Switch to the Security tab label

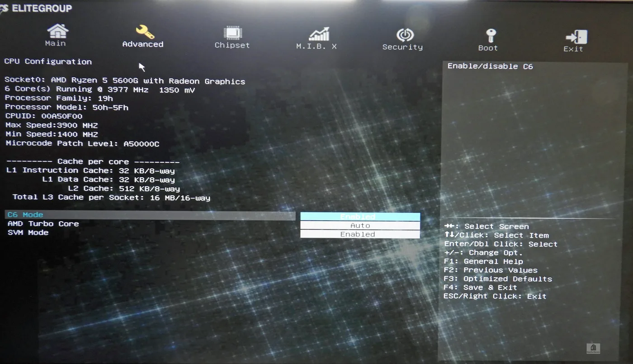[x=402, y=47]
